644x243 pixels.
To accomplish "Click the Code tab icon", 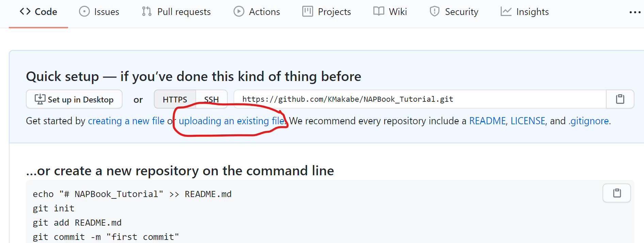I will [25, 11].
